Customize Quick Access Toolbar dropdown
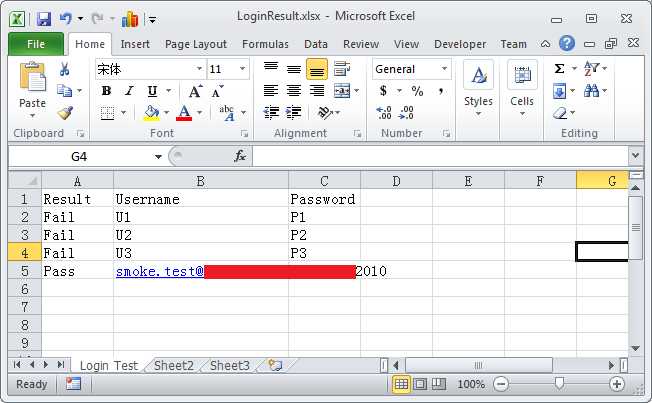The height and width of the screenshot is (403, 652). pos(153,20)
